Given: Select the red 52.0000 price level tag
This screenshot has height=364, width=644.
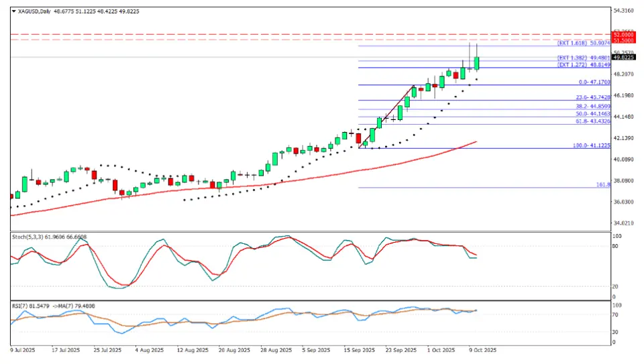Looking at the screenshot, I should point(624,34).
